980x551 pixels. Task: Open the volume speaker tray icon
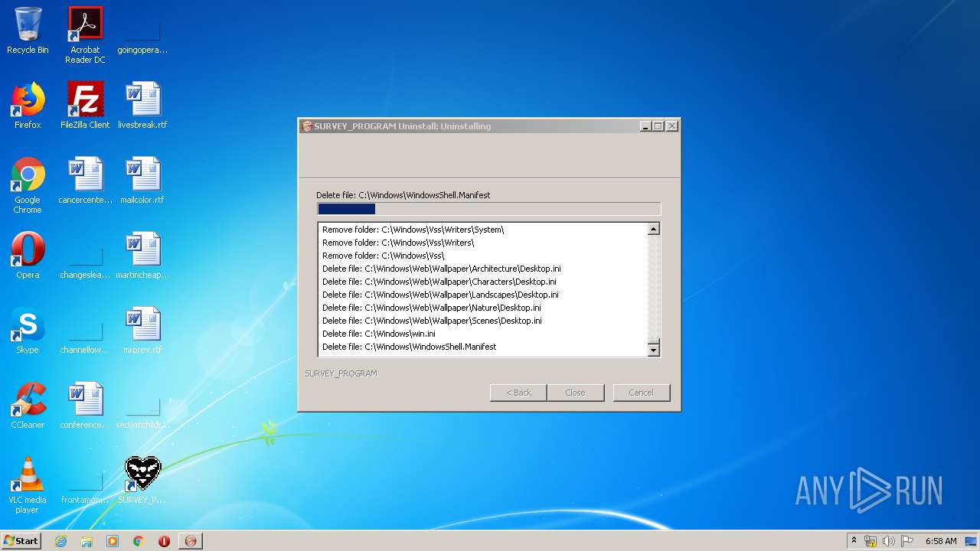888,541
